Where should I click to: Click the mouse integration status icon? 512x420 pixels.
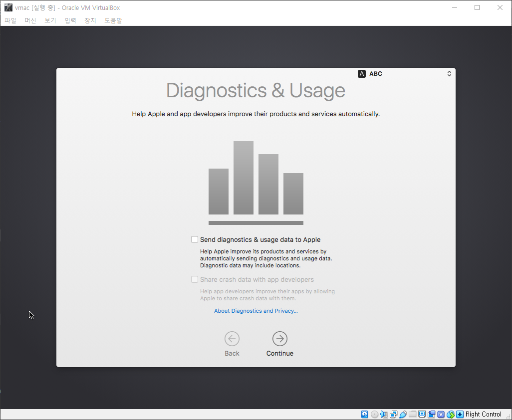pos(451,415)
